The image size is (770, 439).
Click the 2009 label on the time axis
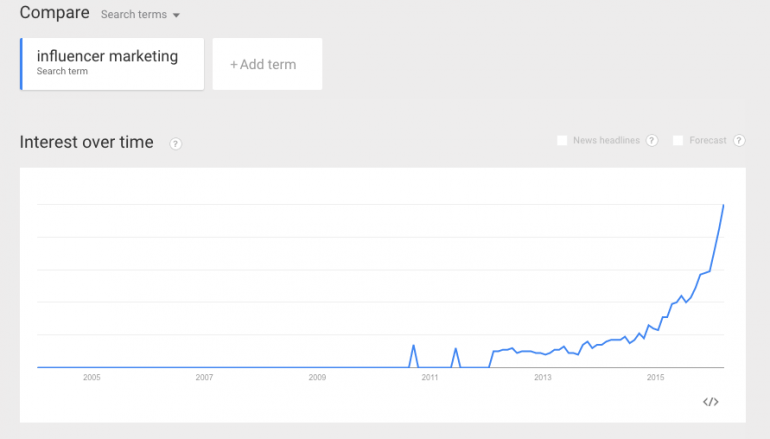click(x=317, y=377)
